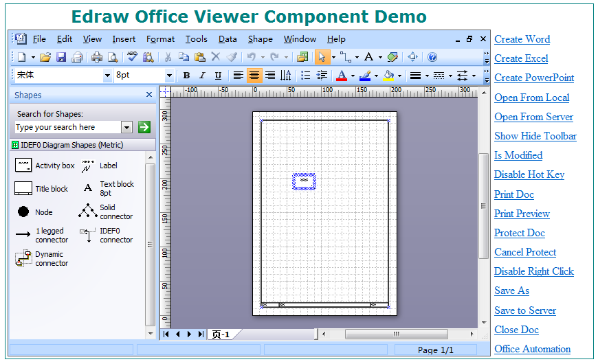Open the Line ends dropdown arrow
This screenshot has width=598, height=364.
474,76
